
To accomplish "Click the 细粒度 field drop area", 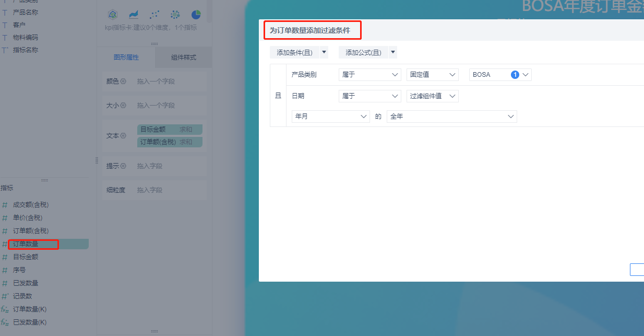I will pos(170,190).
